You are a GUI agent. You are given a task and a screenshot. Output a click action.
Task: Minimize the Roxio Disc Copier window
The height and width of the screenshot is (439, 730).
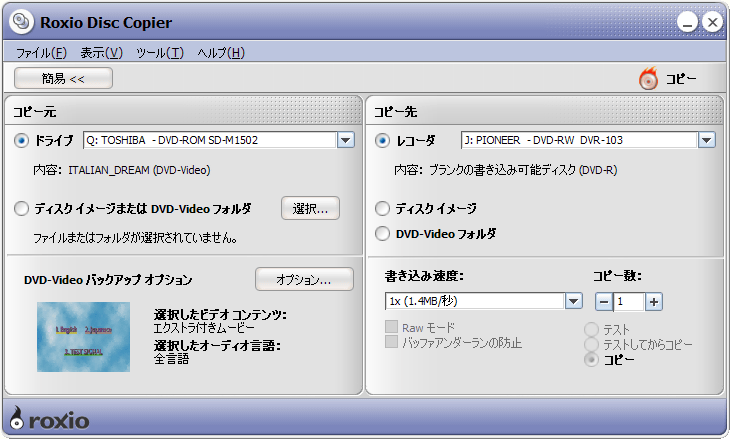pos(688,22)
